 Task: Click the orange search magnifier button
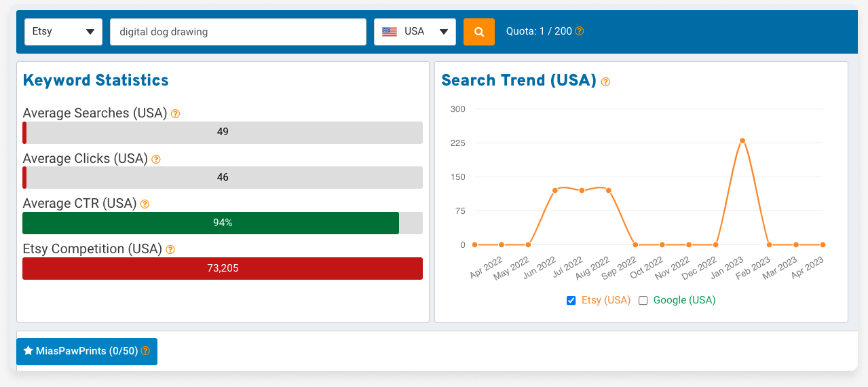(479, 32)
